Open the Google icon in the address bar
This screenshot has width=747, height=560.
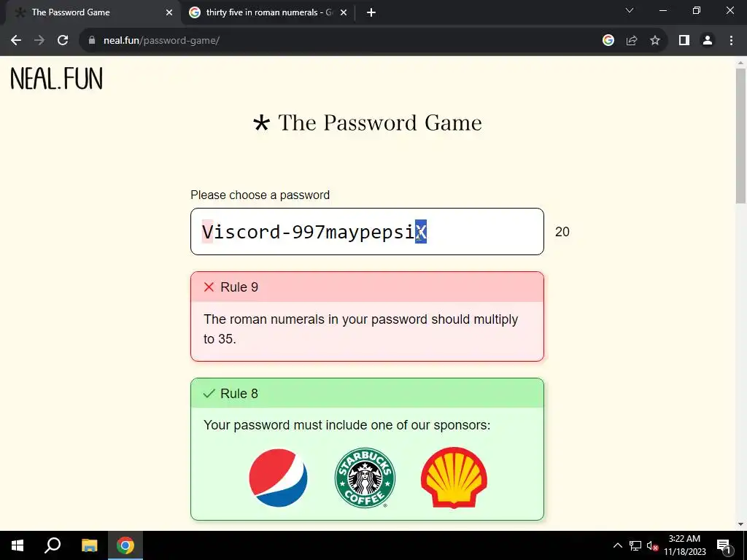[x=608, y=41]
